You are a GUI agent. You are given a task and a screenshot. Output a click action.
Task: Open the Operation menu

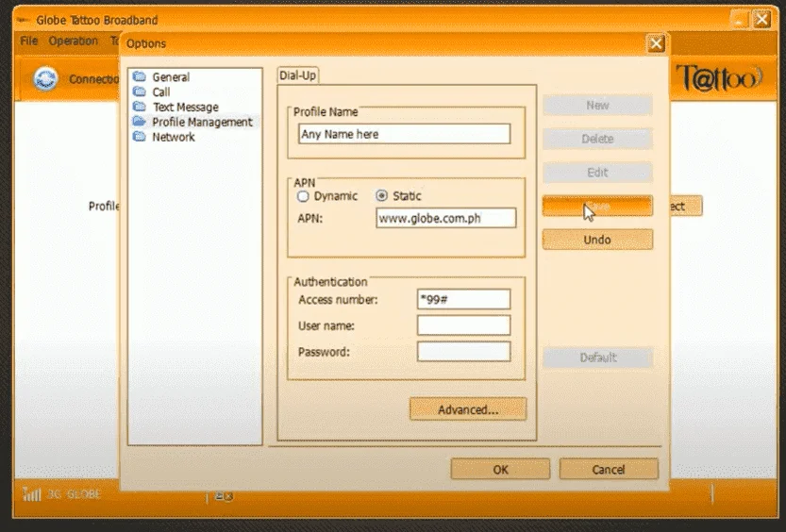tap(74, 42)
